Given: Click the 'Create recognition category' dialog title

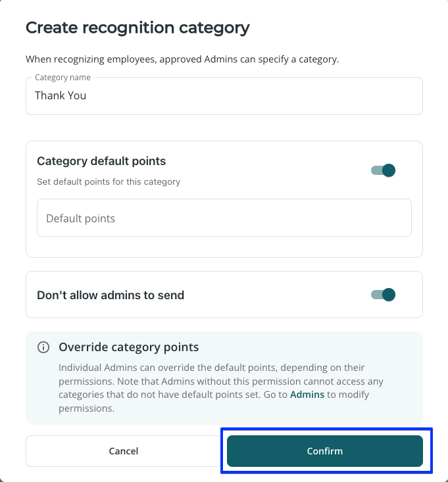Looking at the screenshot, I should (x=137, y=28).
